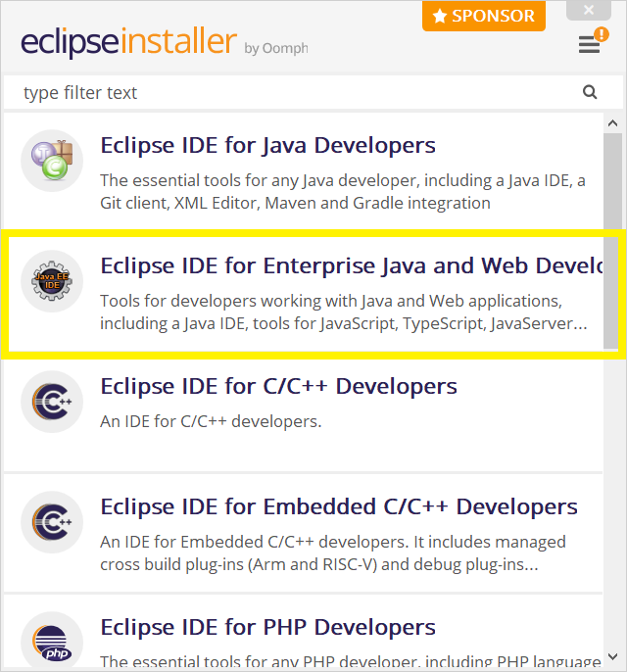Click the scrollbar down arrow
The width and height of the screenshot is (627, 672).
pos(613,656)
